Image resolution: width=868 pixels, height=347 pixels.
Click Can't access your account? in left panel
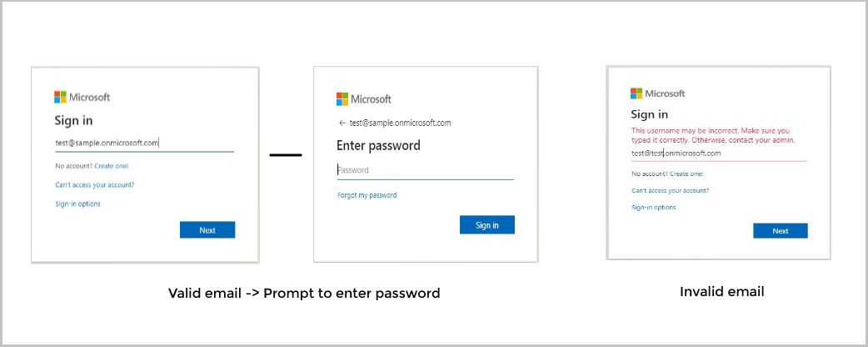pyautogui.click(x=95, y=184)
